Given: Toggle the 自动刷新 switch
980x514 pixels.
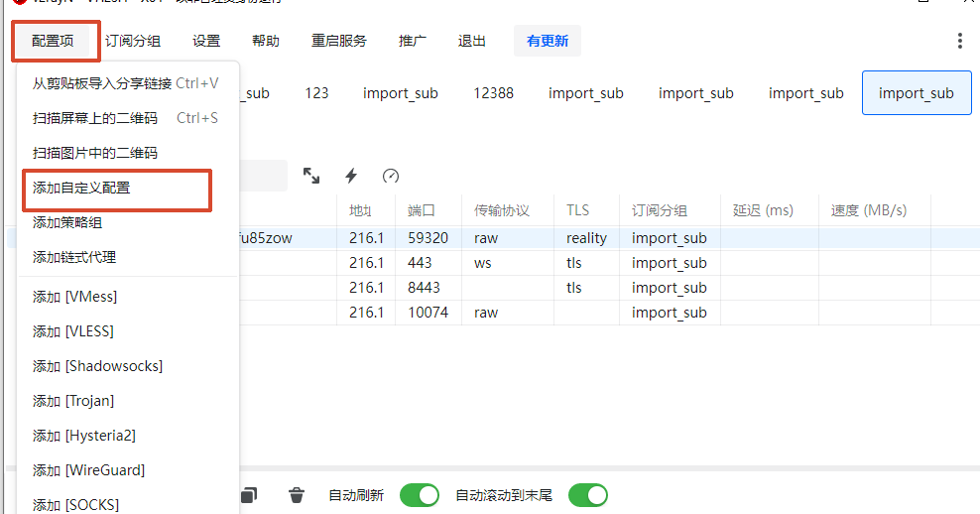Looking at the screenshot, I should tap(420, 495).
